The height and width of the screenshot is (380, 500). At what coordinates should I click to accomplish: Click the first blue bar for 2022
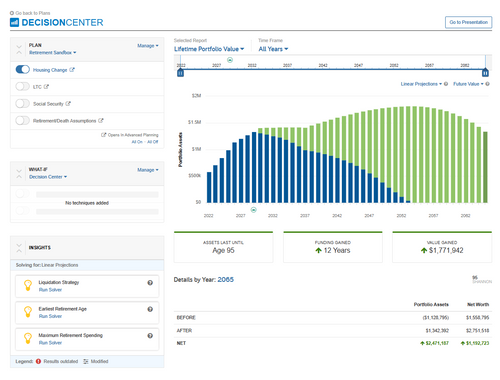(209, 187)
